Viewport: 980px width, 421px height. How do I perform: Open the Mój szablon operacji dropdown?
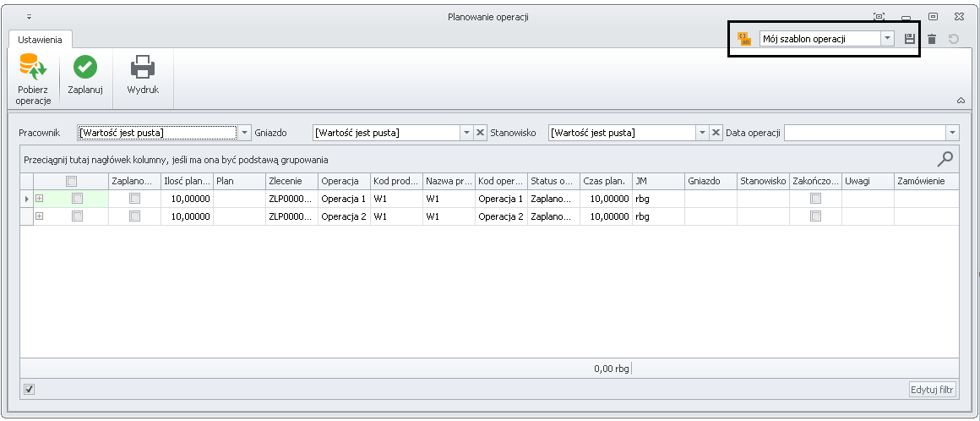887,39
